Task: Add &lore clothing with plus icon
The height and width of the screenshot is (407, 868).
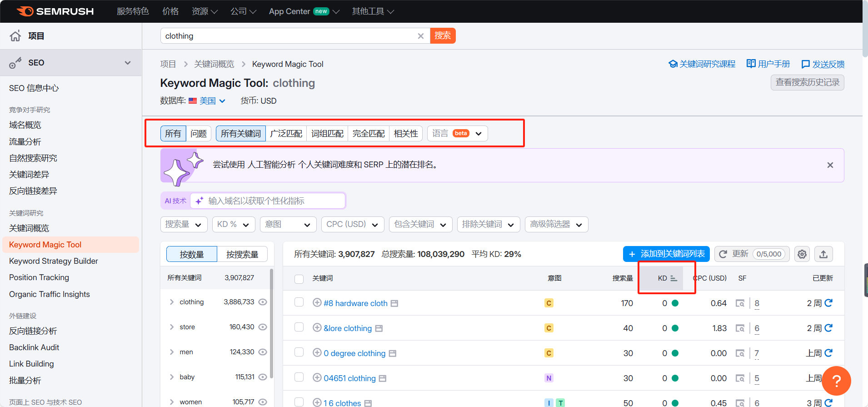Action: point(317,327)
